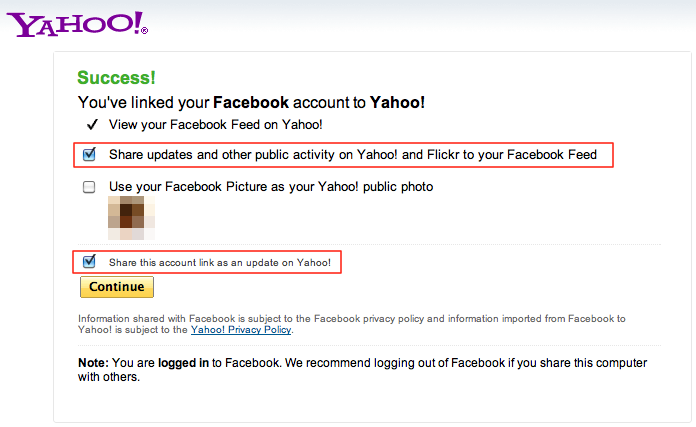Click the Continue button

click(117, 287)
